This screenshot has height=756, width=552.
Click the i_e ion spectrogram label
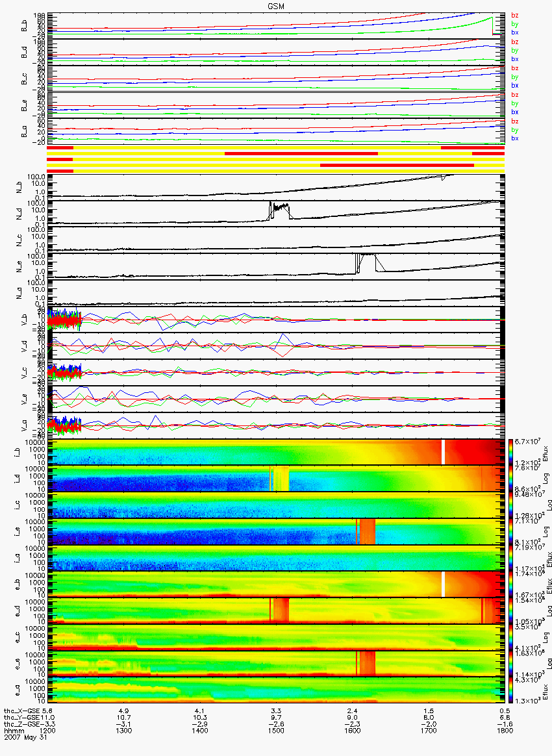point(16,531)
